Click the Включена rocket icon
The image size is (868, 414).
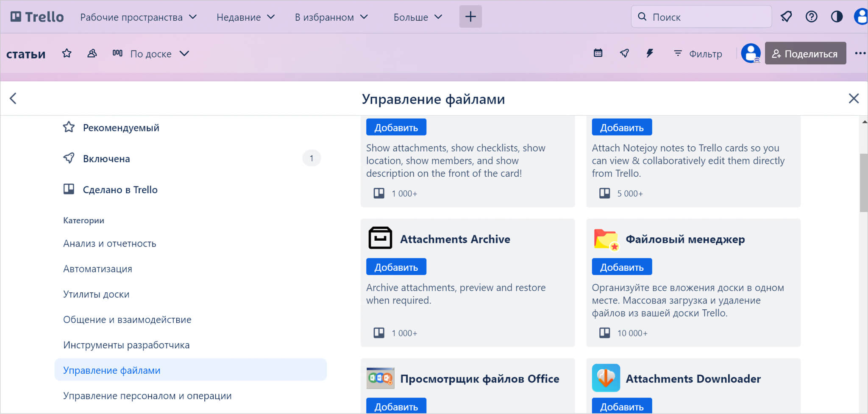coord(69,158)
